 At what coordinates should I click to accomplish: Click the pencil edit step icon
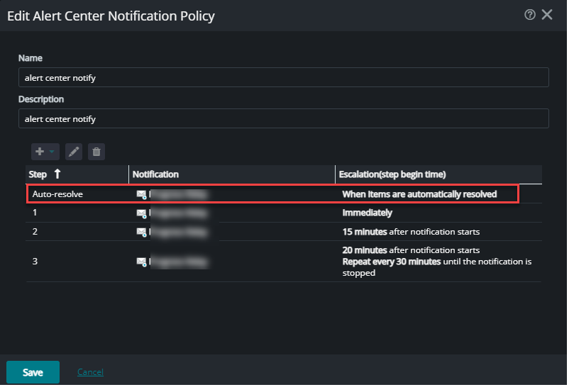pos(74,152)
